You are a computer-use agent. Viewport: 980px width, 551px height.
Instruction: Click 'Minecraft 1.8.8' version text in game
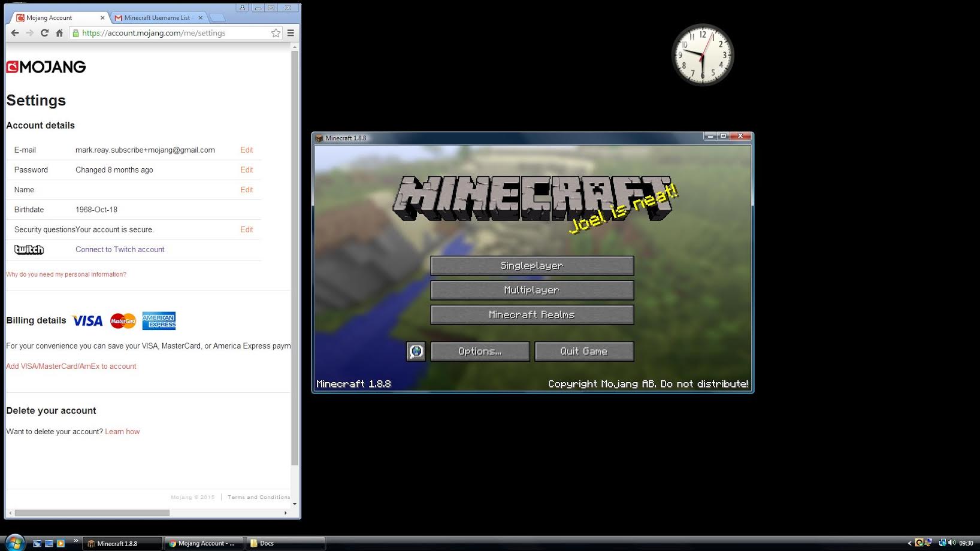353,384
